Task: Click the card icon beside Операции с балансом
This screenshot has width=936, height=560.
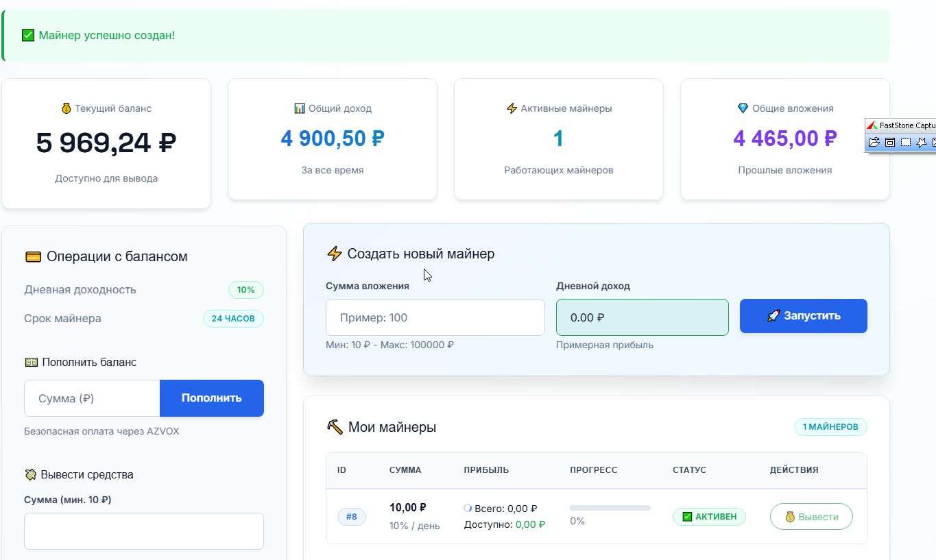Action: click(x=33, y=257)
